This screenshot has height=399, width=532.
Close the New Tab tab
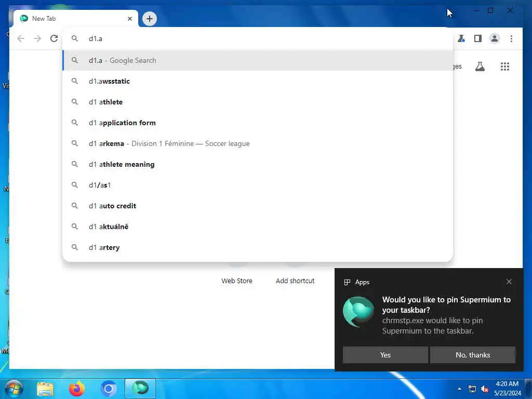(129, 19)
